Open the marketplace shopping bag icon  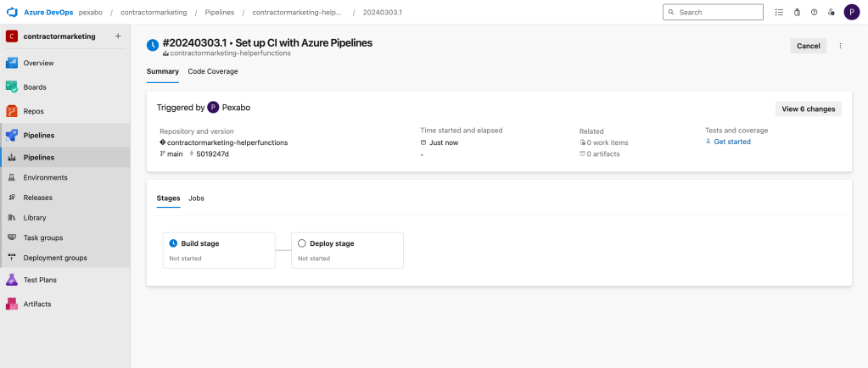pyautogui.click(x=797, y=12)
